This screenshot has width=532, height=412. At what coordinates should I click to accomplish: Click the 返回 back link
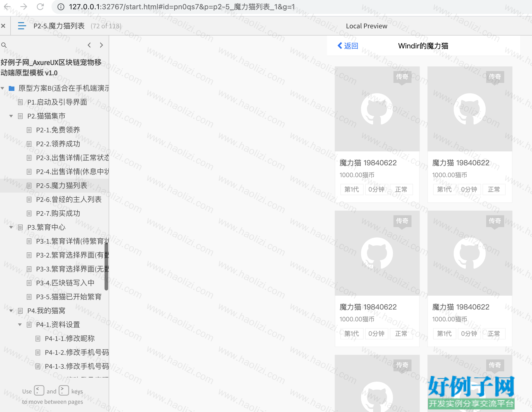pyautogui.click(x=351, y=46)
